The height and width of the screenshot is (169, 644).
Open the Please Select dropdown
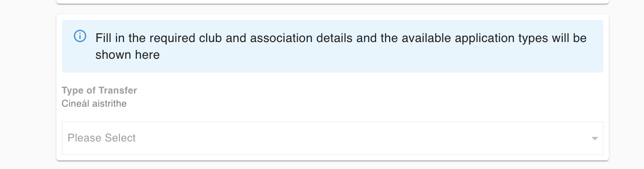click(x=332, y=138)
